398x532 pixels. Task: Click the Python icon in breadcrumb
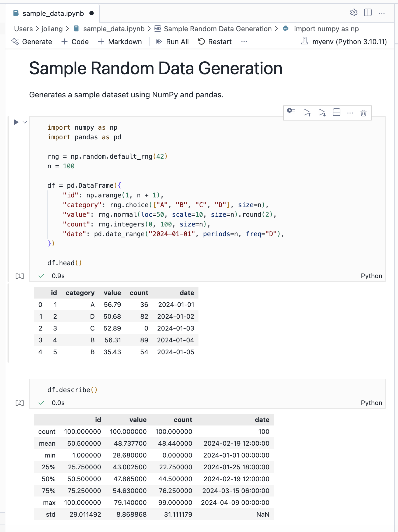(x=286, y=29)
